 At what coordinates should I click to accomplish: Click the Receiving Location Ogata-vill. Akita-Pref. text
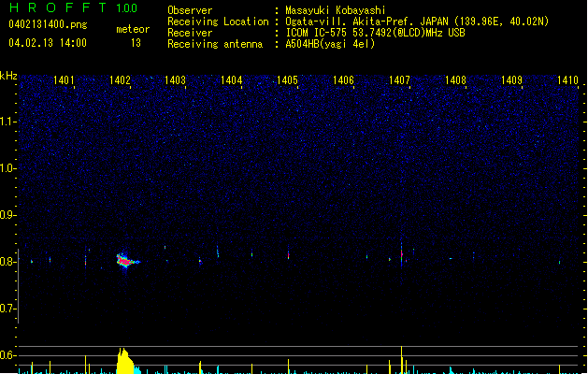click(417, 22)
